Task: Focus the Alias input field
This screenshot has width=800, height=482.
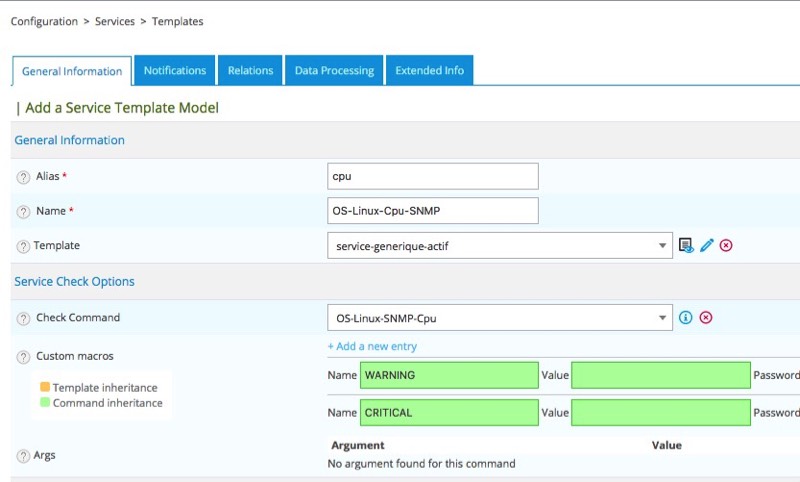Action: click(x=432, y=177)
